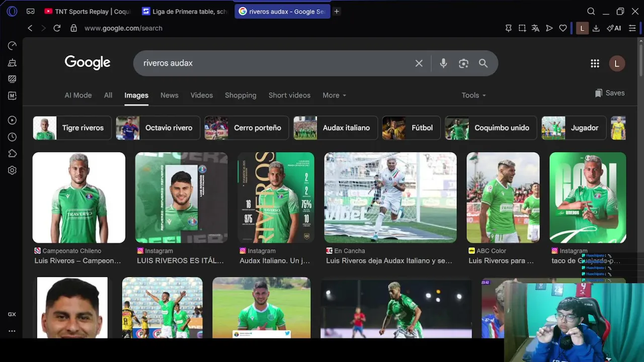This screenshot has height=362, width=644.
Task: Open sidebar extensions cube icon
Action: pos(12,153)
